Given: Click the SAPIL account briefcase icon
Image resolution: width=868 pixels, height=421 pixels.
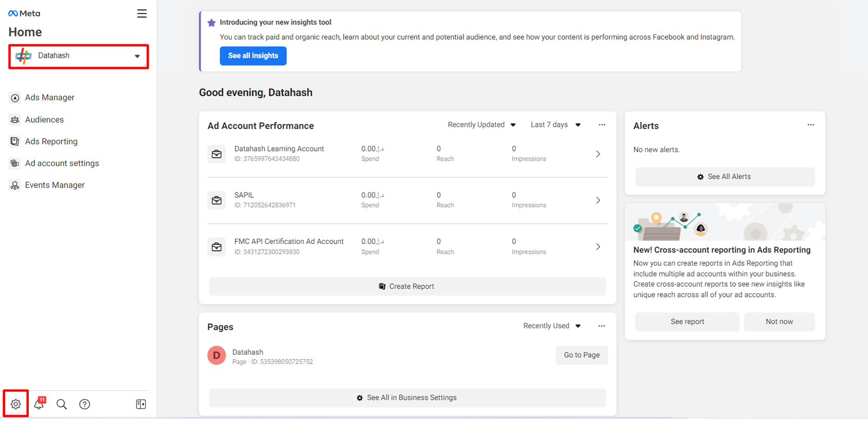Looking at the screenshot, I should point(217,200).
